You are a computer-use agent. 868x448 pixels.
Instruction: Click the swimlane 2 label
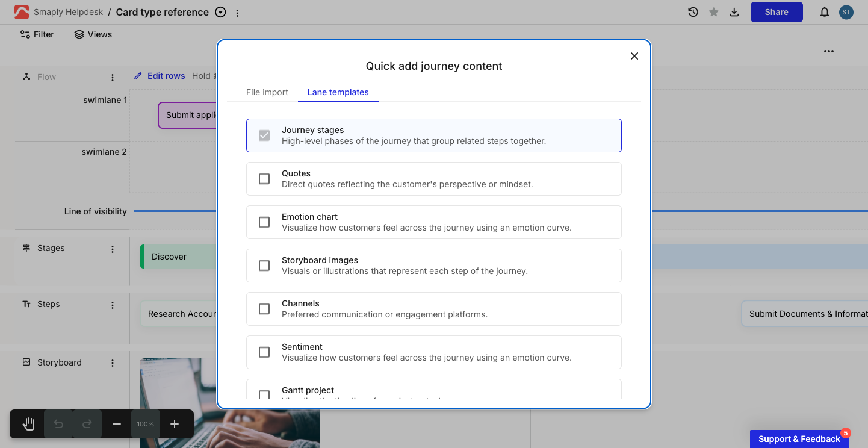pos(105,152)
